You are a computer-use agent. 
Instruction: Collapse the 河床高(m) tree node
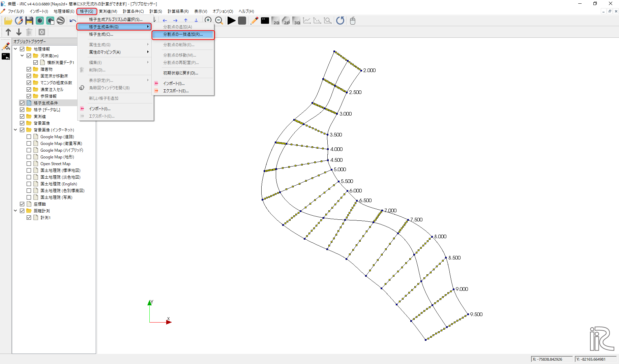22,56
